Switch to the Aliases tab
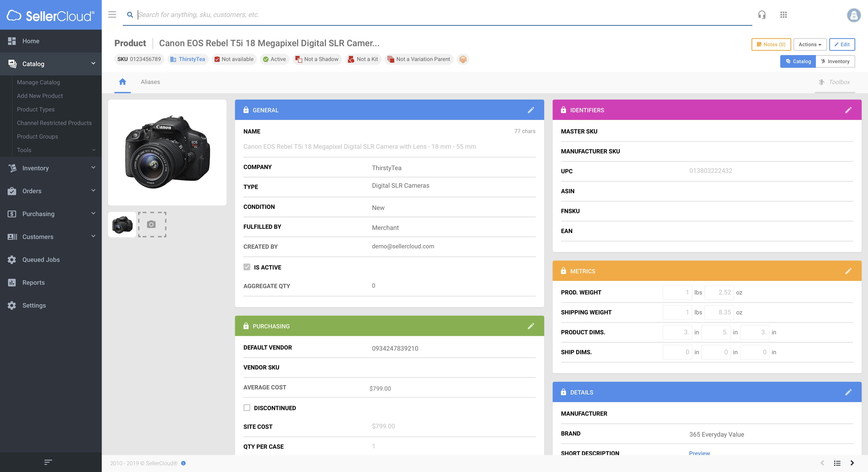Viewport: 868px width, 472px height. (x=150, y=82)
